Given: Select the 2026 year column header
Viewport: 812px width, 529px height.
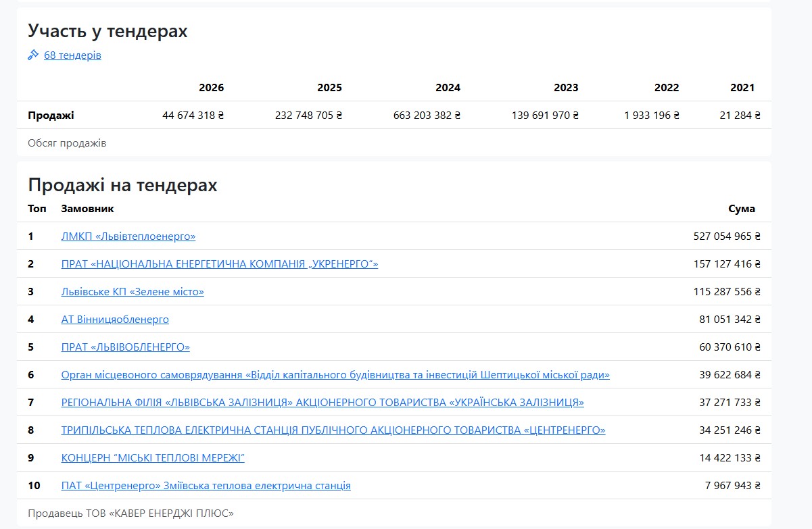Looking at the screenshot, I should pyautogui.click(x=211, y=88).
